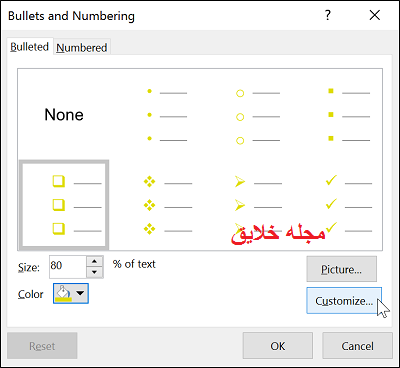Decrease bullet size with down arrow
Viewport: 400px width, 368px height.
tap(95, 272)
